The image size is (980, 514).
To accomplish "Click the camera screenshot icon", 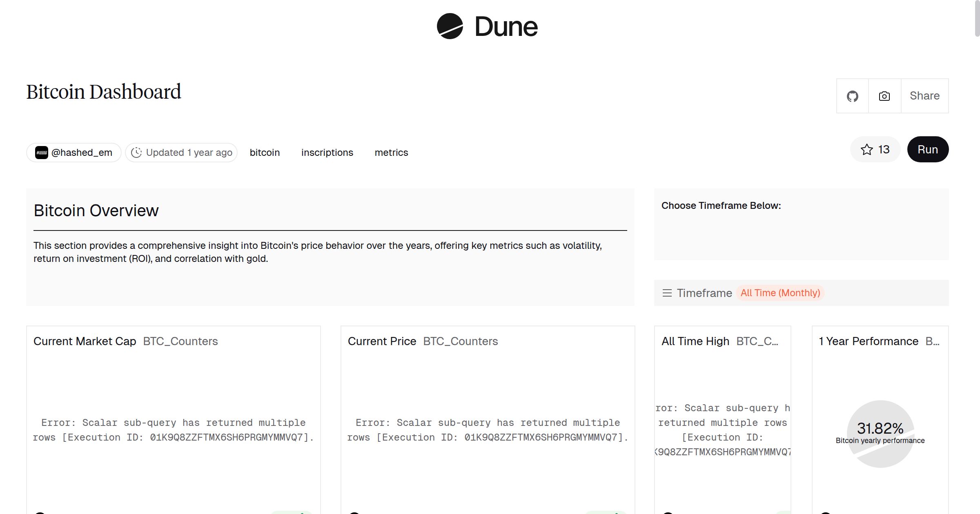I will [884, 96].
